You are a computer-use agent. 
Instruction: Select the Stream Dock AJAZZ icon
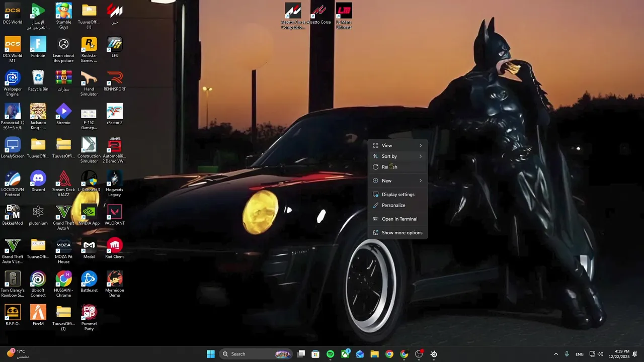click(63, 184)
